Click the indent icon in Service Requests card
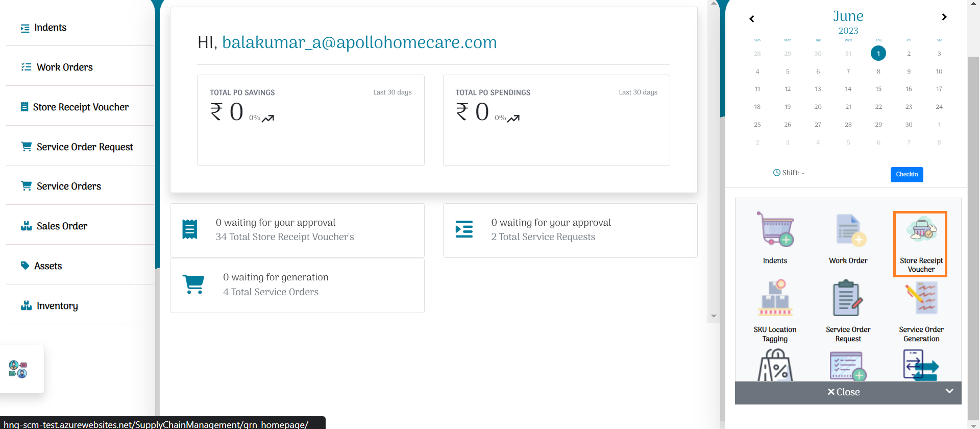The height and width of the screenshot is (429, 980). coord(464,229)
